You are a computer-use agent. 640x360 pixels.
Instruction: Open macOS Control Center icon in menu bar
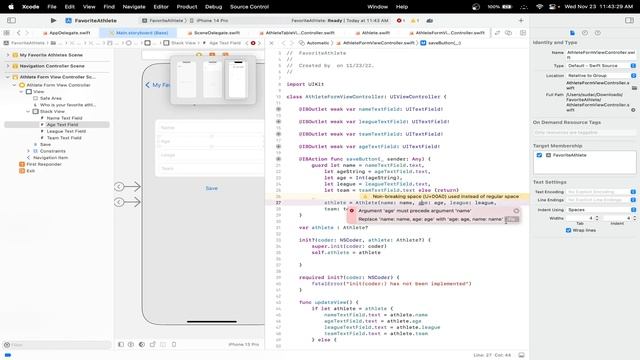(x=552, y=7)
